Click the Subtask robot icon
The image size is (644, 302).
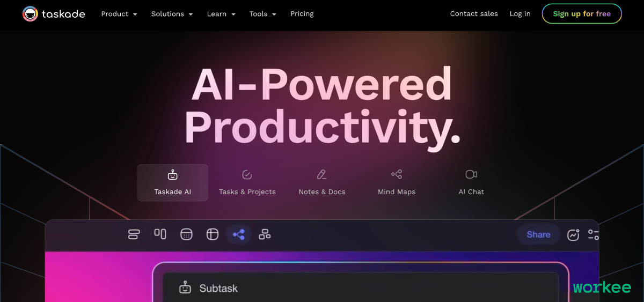point(185,288)
